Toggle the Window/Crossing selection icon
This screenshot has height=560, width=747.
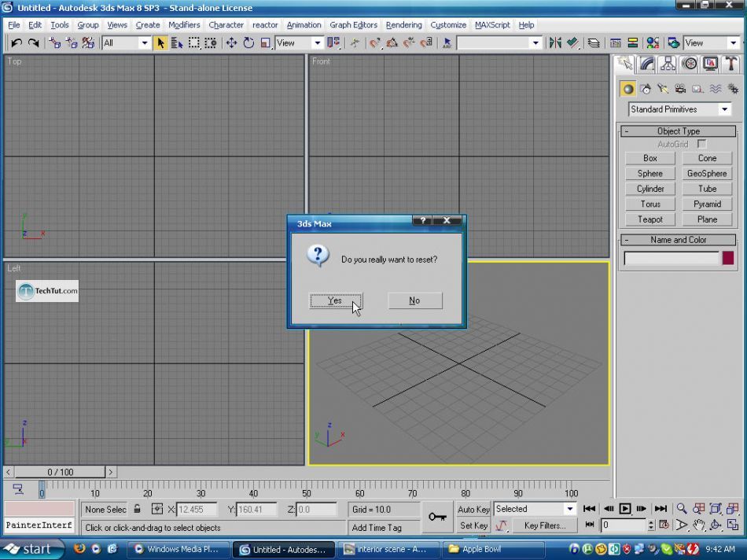tap(211, 43)
